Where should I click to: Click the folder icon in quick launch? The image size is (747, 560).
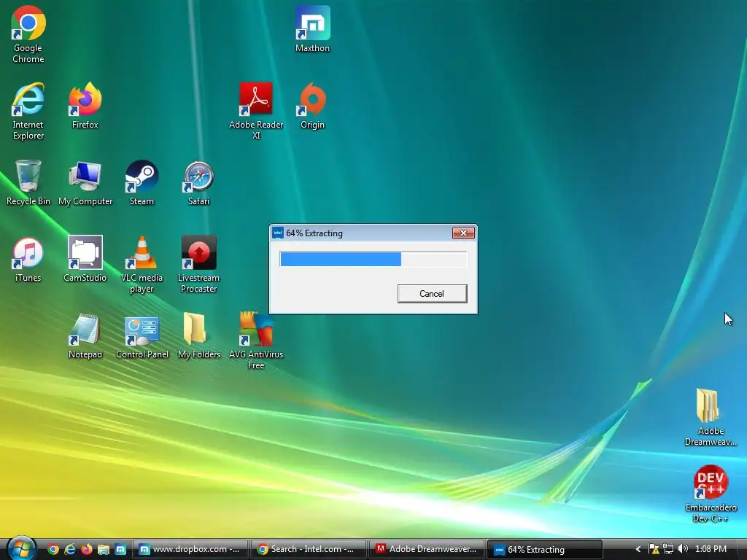[104, 550]
